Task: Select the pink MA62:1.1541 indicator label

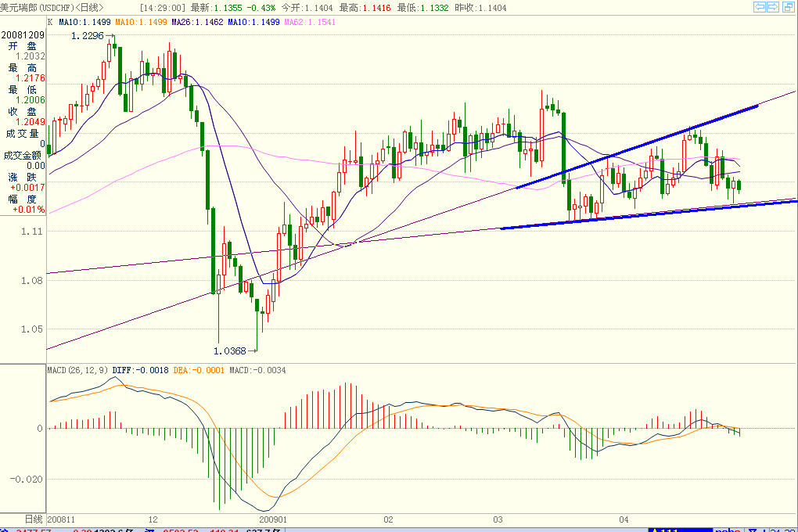Action: click(x=310, y=22)
